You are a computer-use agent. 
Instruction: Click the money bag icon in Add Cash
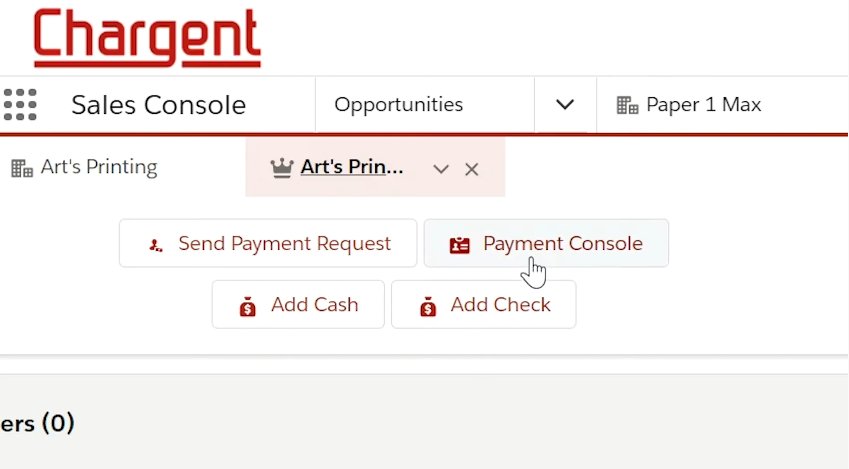(x=247, y=307)
